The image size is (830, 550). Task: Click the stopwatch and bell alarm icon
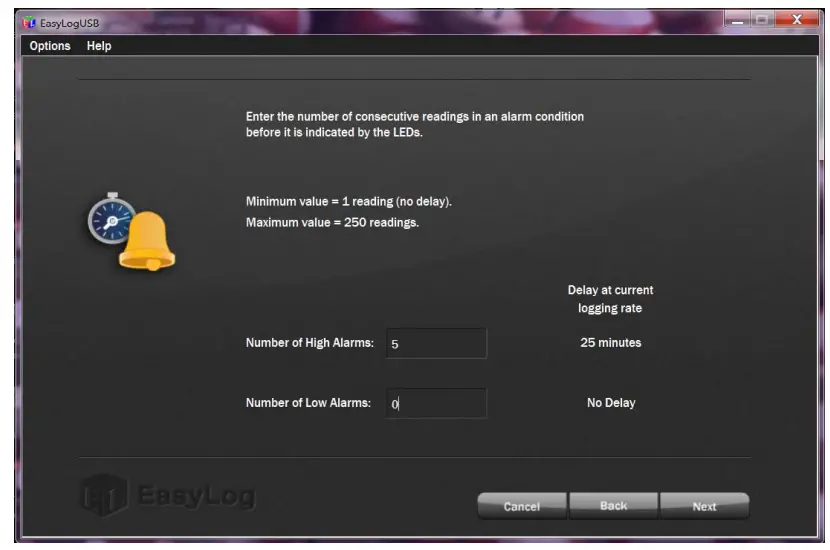(131, 232)
